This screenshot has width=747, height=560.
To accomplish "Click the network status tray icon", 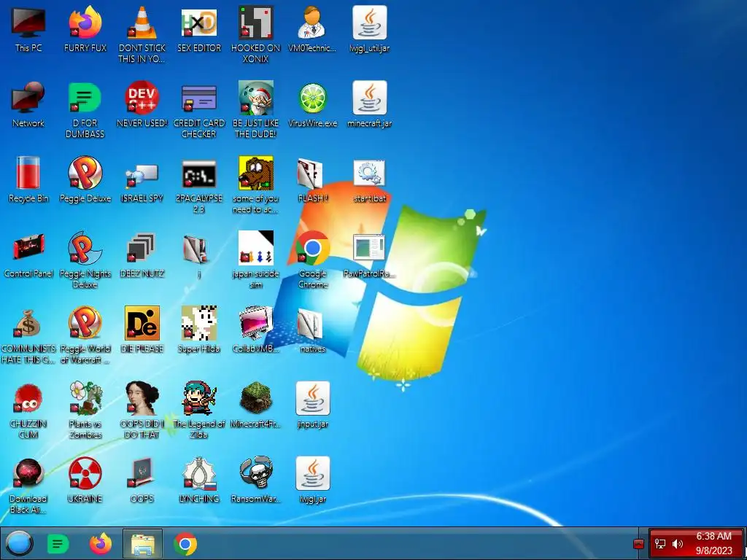I will click(x=660, y=544).
